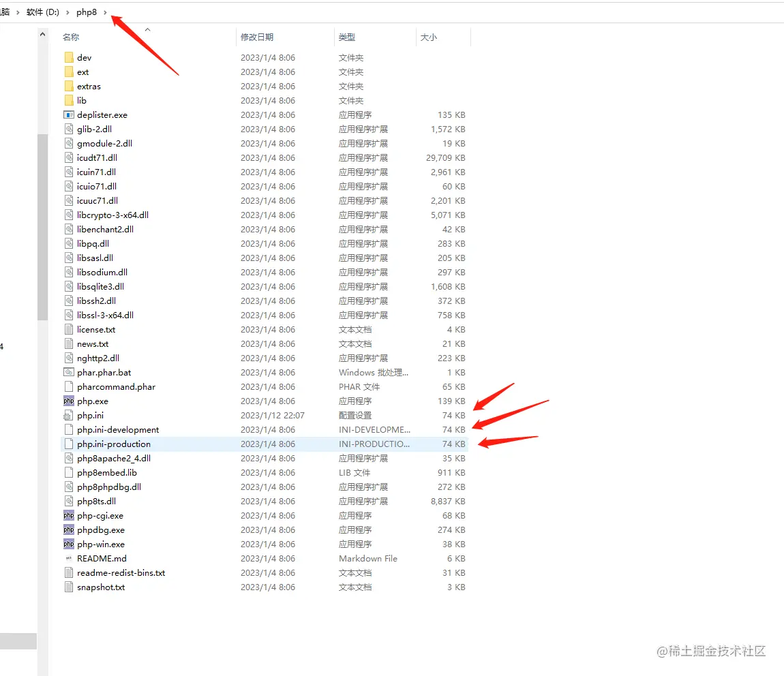The width and height of the screenshot is (784, 676).
Task: Click the php.ini-production file icon
Action: tap(69, 444)
